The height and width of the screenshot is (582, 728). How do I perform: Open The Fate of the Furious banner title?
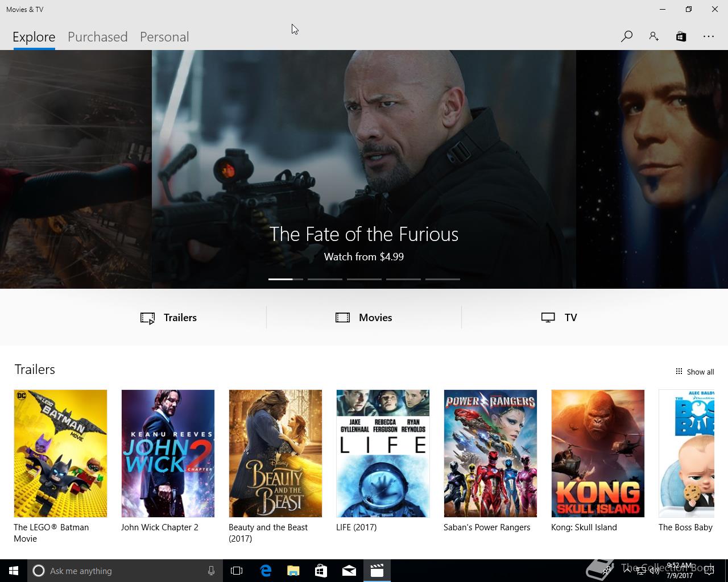(x=364, y=234)
